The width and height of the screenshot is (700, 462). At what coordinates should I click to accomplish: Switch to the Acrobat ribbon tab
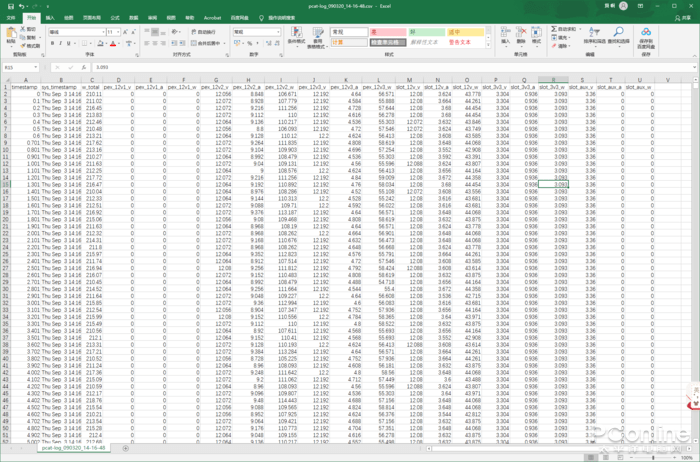[x=212, y=18]
